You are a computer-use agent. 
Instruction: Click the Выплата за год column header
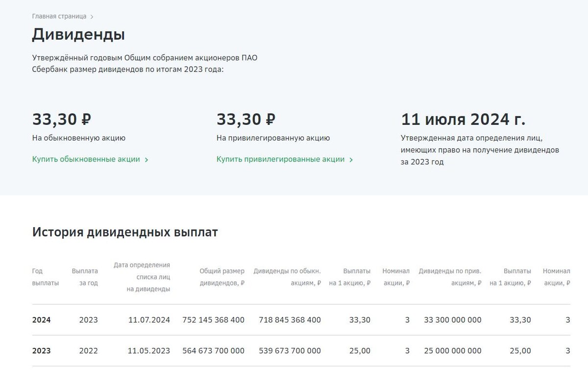85,277
